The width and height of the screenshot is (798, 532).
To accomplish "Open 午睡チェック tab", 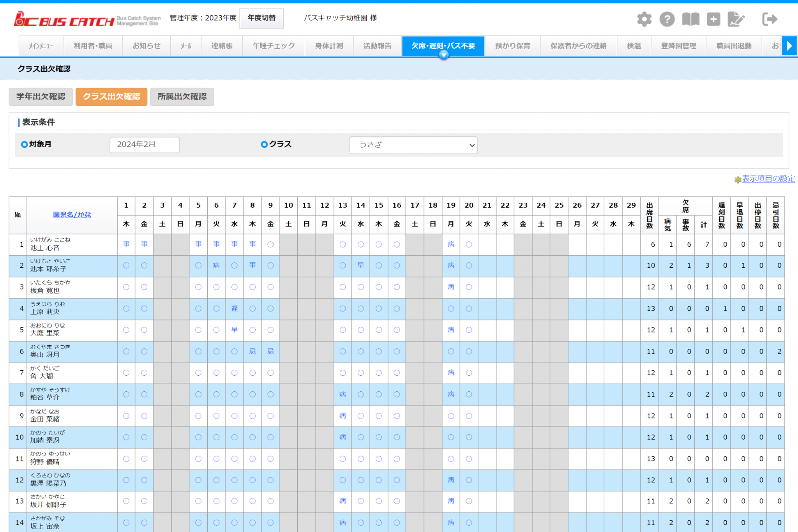I will click(274, 46).
